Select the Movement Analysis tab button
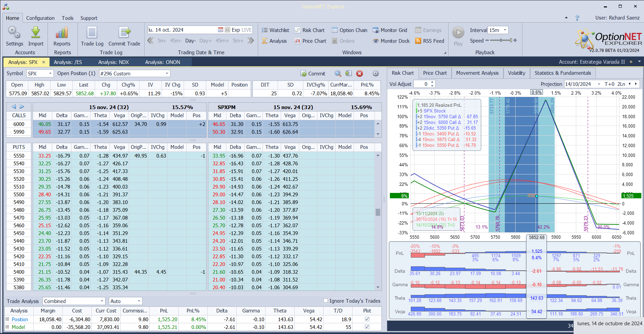 (x=477, y=73)
